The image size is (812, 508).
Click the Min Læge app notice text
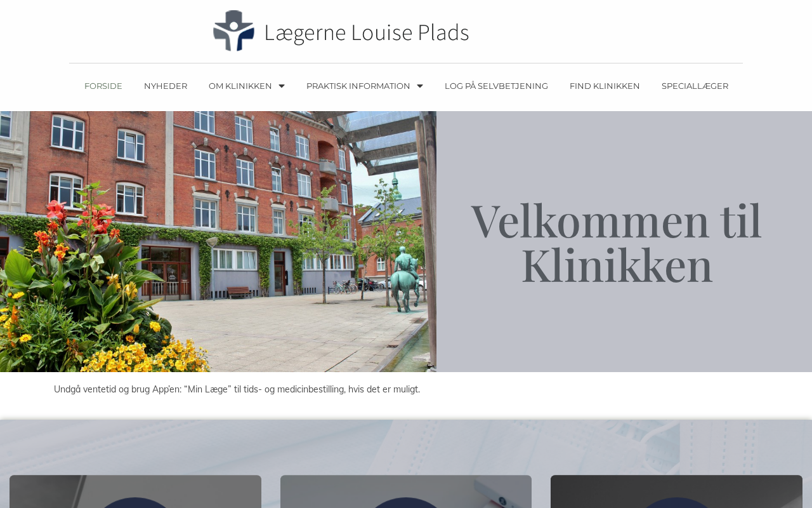coord(237,389)
